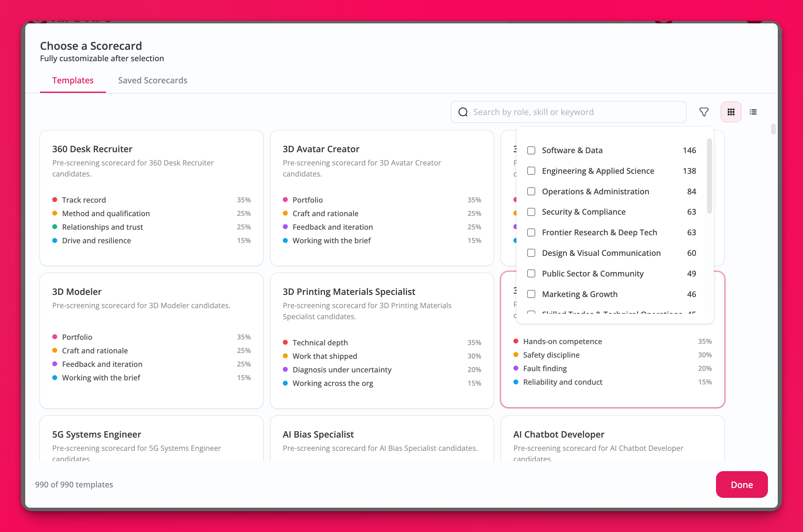This screenshot has height=532, width=803.
Task: Enable the Marketing & Growth filter checkbox
Action: click(531, 294)
